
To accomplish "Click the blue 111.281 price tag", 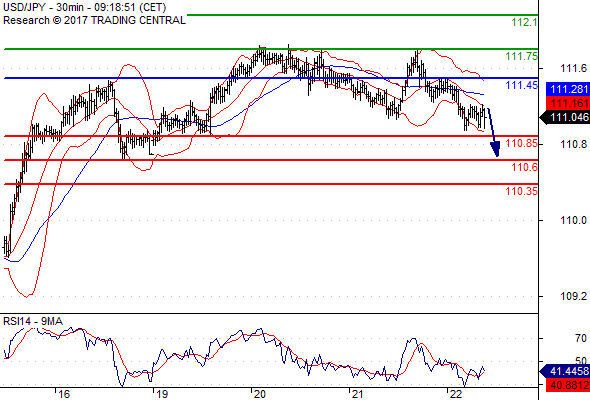I will tap(568, 89).
